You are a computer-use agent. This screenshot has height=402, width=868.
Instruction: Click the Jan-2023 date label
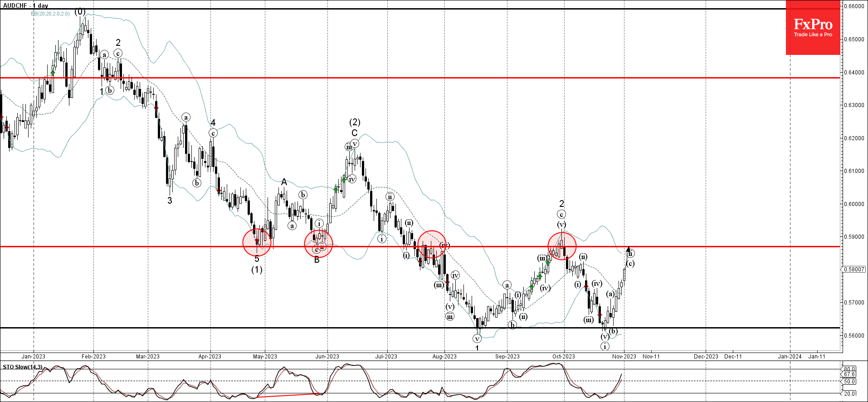pyautogui.click(x=34, y=356)
